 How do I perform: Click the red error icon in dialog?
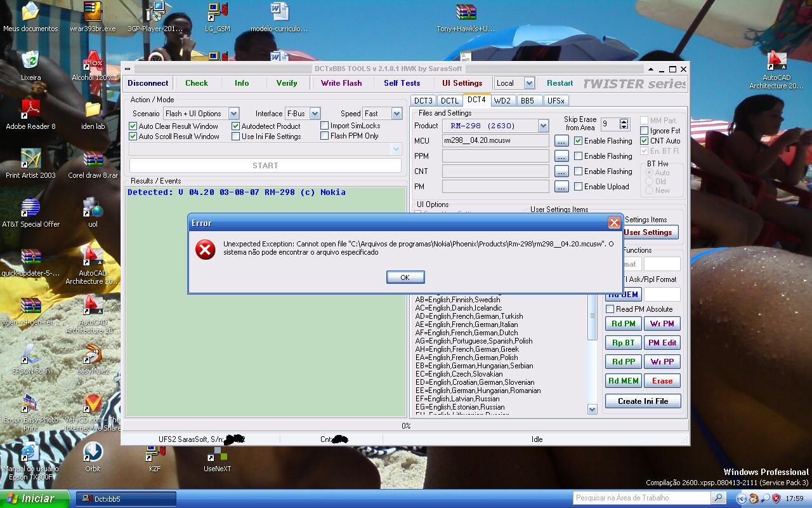point(205,250)
